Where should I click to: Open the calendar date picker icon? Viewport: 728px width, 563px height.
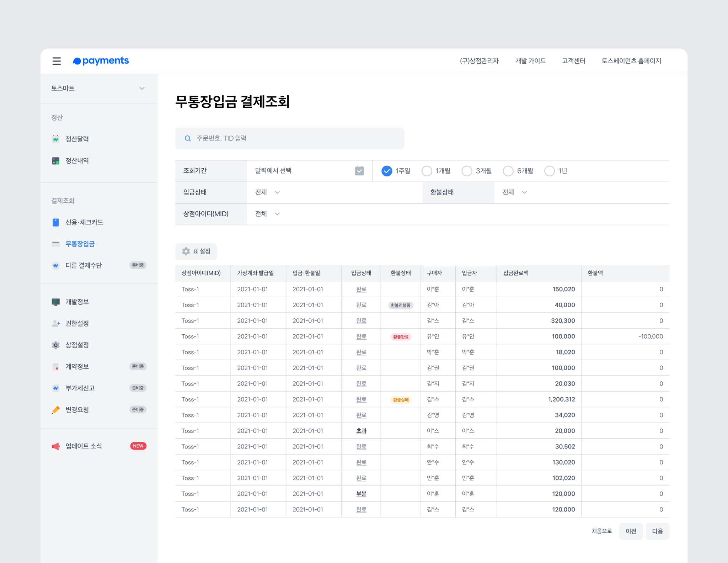click(x=359, y=171)
